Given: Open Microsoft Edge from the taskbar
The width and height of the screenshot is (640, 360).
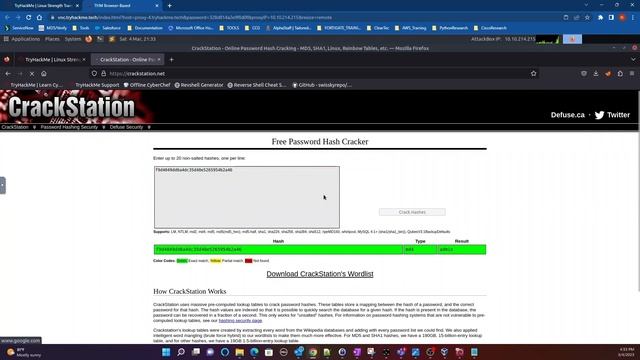Looking at the screenshot, I should [254, 352].
